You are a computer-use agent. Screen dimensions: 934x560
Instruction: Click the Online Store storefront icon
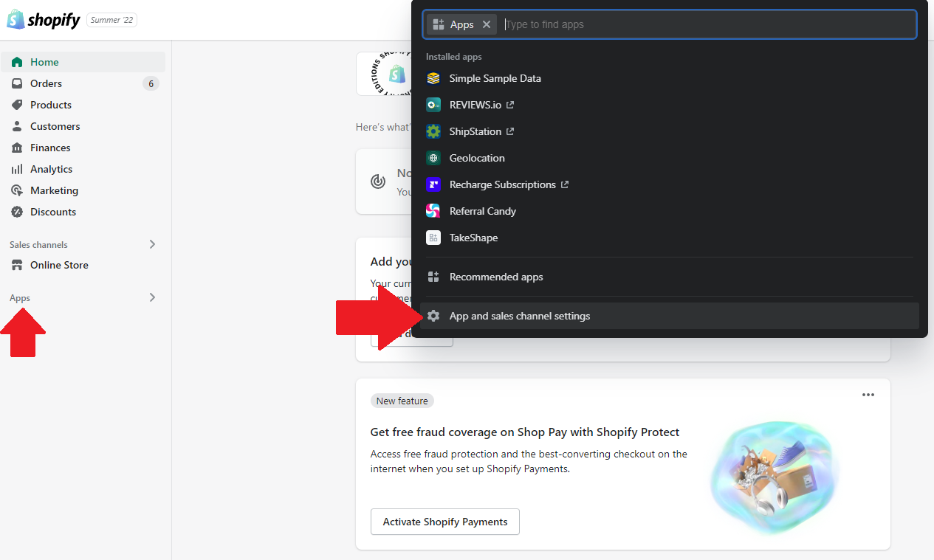(17, 265)
